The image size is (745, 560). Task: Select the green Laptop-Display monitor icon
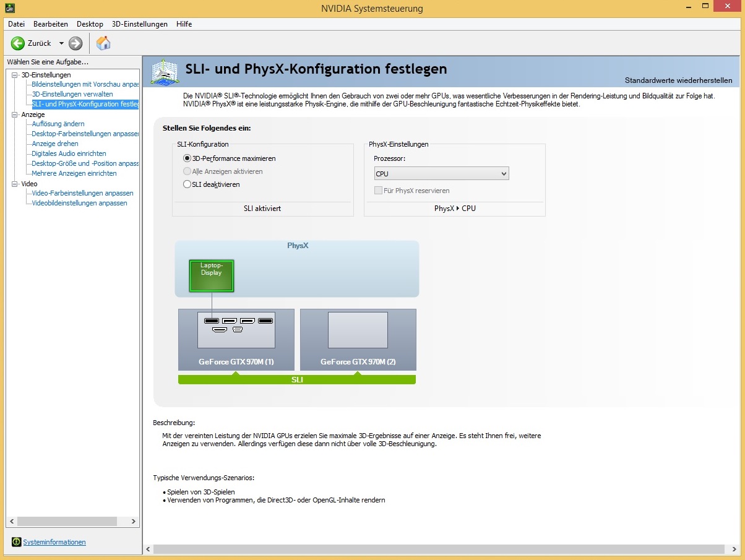211,276
